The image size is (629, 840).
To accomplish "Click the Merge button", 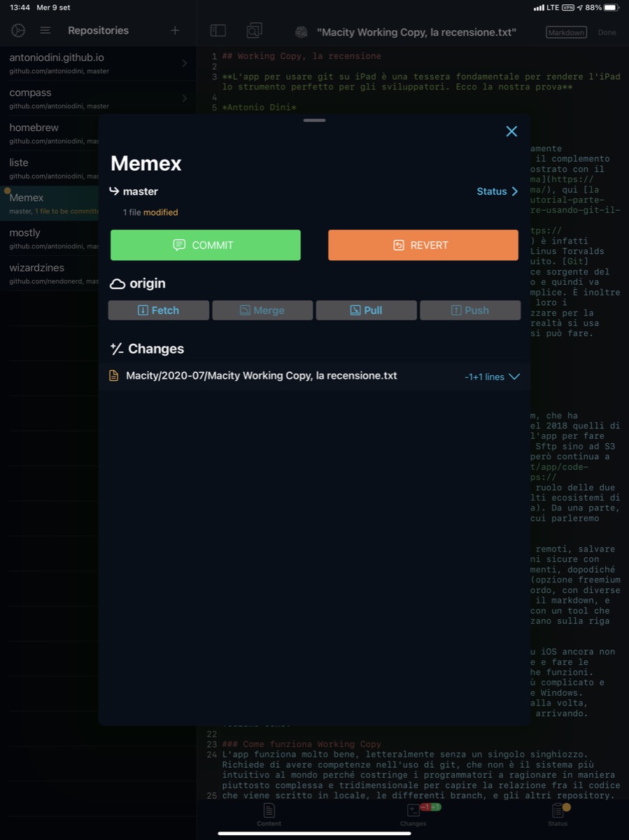I will point(262,310).
